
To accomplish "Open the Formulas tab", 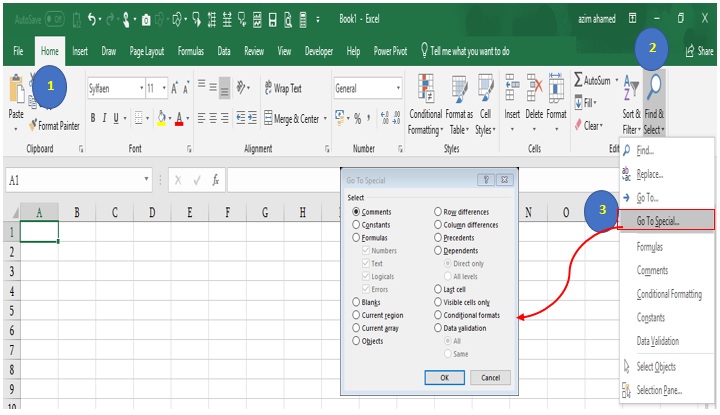I will (x=191, y=51).
